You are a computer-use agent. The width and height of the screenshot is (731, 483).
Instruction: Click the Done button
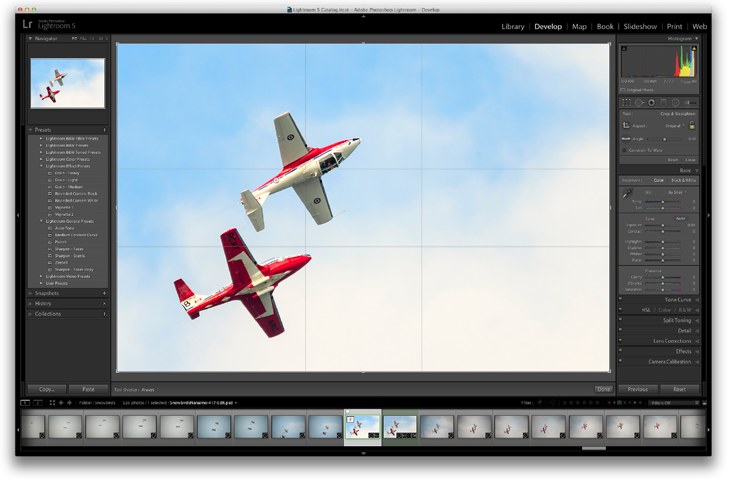click(603, 389)
